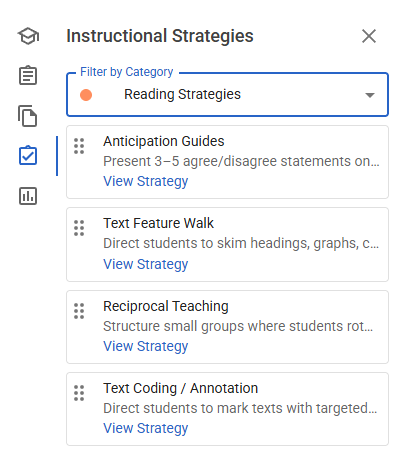View Strategy for Reciprocal Teaching
The height and width of the screenshot is (450, 394).
146,346
